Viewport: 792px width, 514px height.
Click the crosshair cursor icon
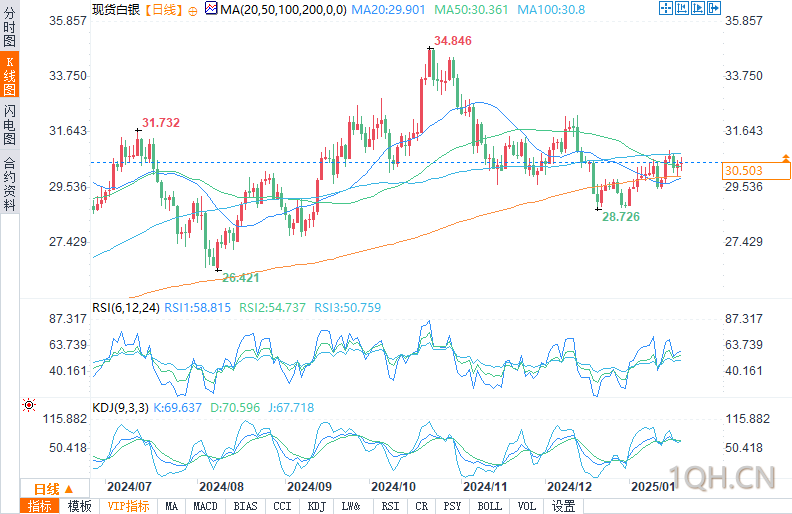coord(666,8)
